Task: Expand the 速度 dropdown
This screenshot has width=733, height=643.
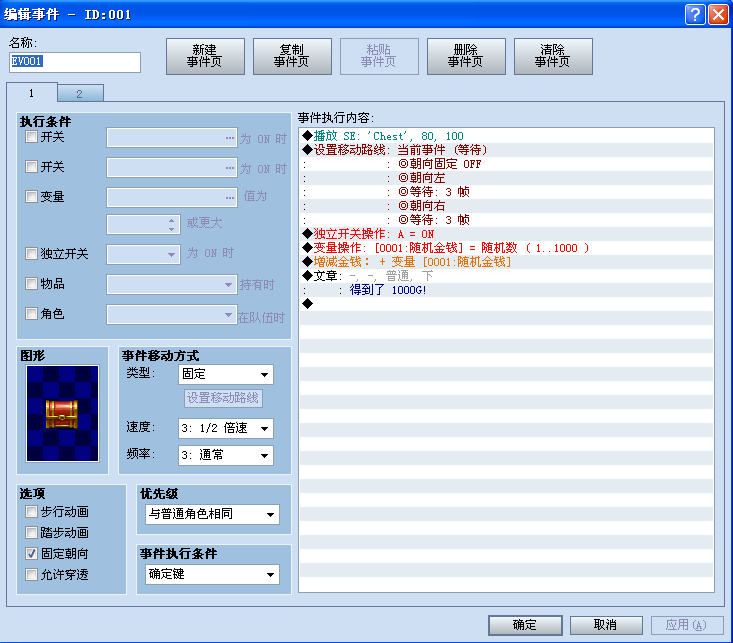Action: click(x=226, y=428)
